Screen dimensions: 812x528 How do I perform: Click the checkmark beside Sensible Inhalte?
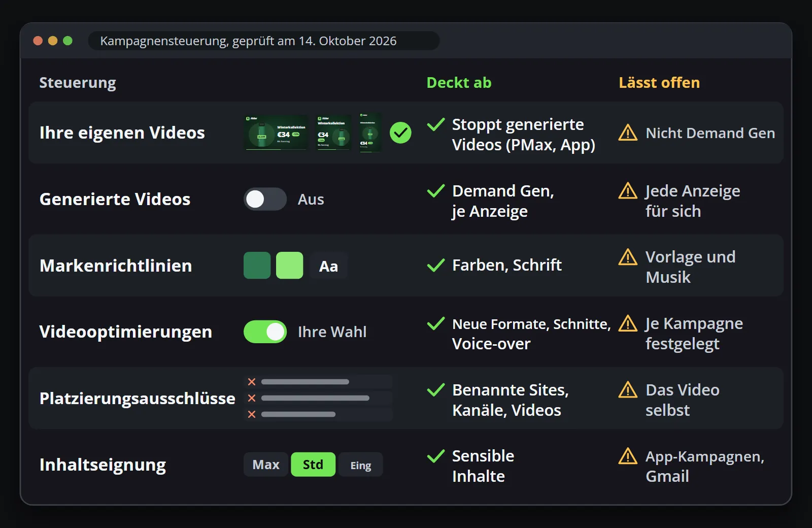click(x=436, y=456)
